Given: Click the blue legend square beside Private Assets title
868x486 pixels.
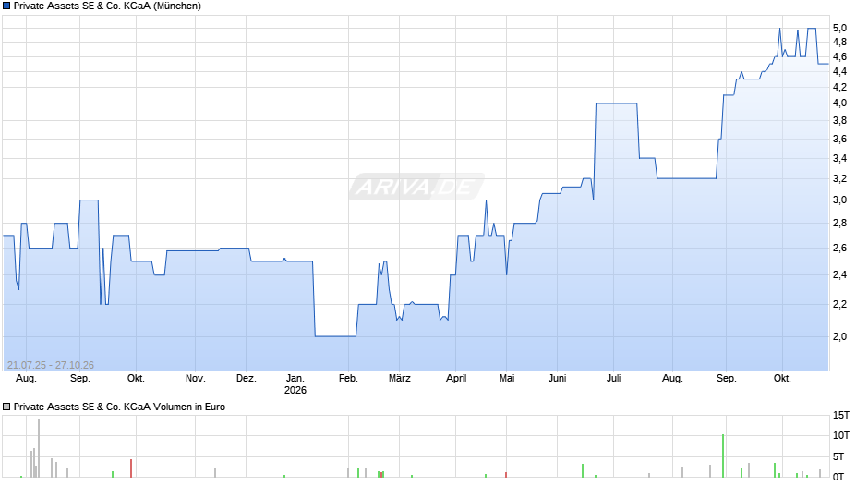Looking at the screenshot, I should coord(6,6).
